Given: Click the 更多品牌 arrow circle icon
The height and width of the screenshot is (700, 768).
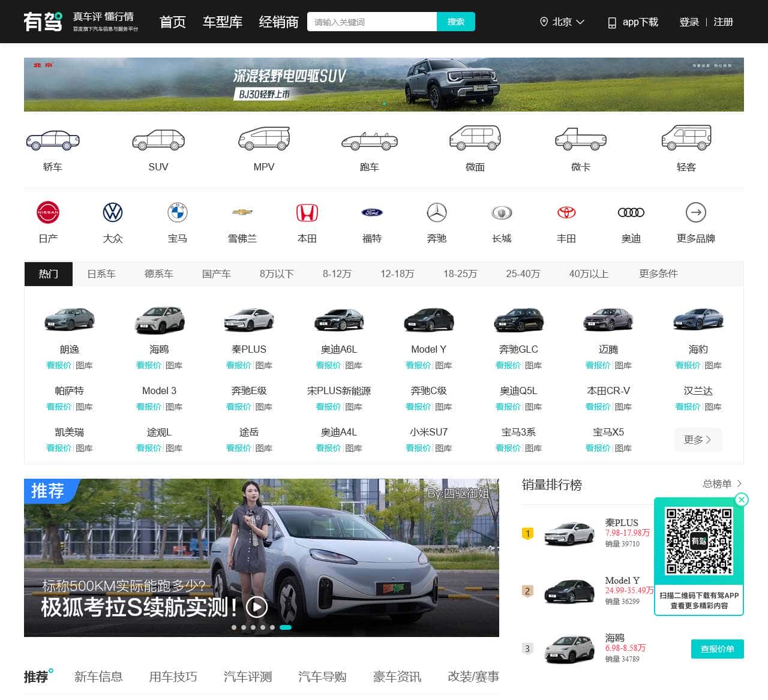Looking at the screenshot, I should [x=696, y=212].
